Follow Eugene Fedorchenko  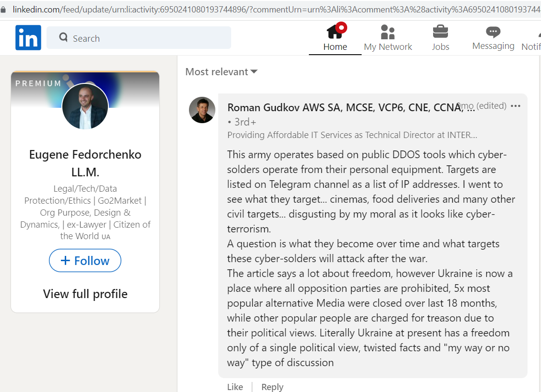coord(85,261)
